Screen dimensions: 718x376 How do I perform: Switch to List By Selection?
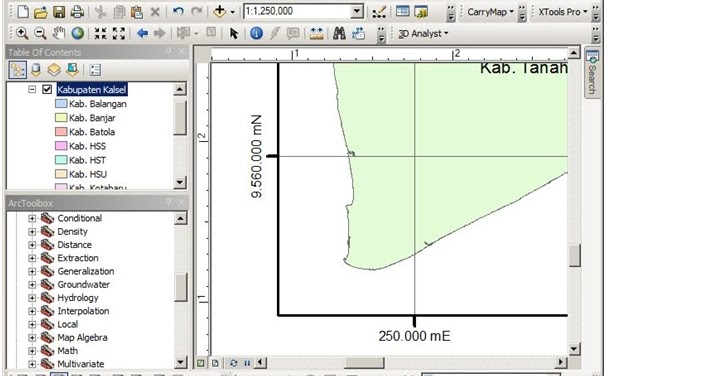pyautogui.click(x=72, y=70)
